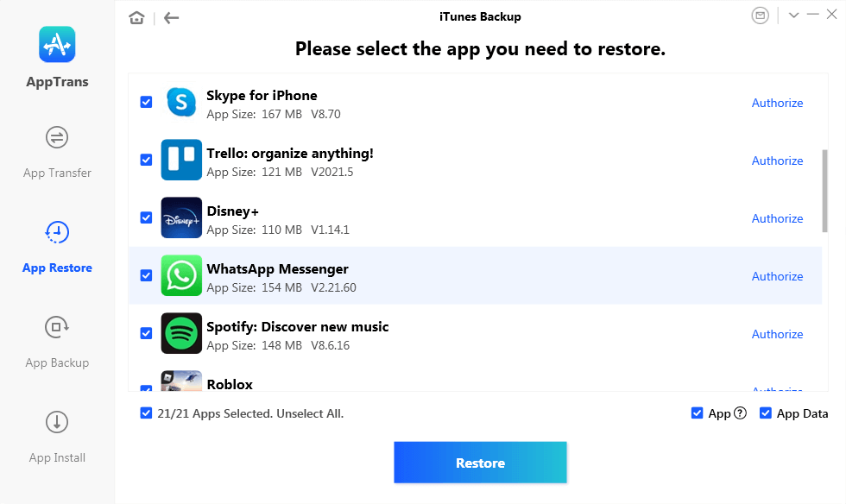Expand the title bar dropdown chevron

(x=793, y=16)
